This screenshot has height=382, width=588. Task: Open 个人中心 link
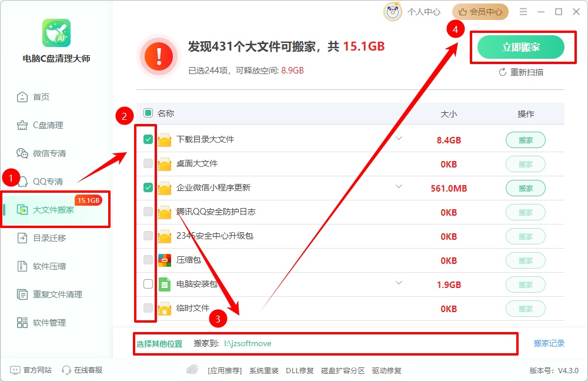[424, 12]
